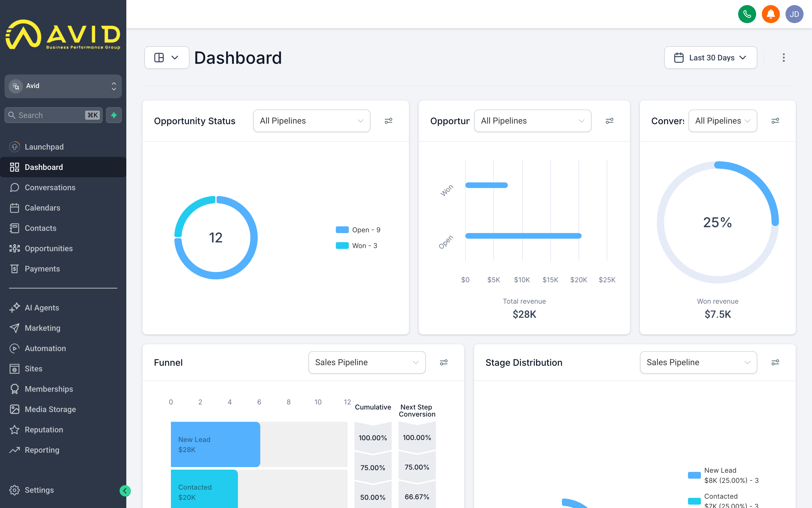Click the Cumulative column header
Image resolution: width=812 pixels, height=508 pixels.
(373, 407)
